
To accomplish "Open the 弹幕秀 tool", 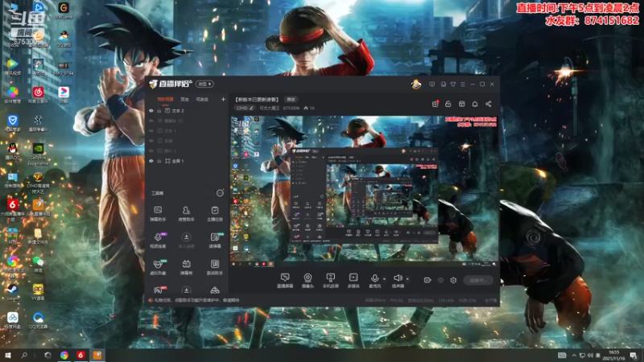I will [186, 267].
